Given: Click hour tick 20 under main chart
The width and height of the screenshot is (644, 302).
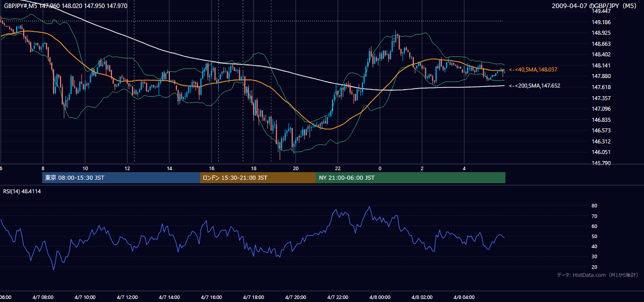Looking at the screenshot, I should [x=296, y=168].
